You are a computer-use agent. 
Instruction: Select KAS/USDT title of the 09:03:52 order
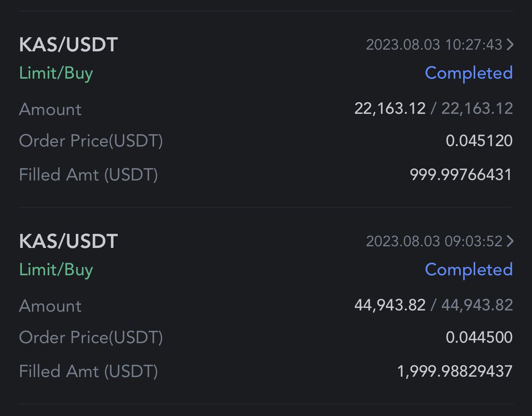tap(68, 242)
